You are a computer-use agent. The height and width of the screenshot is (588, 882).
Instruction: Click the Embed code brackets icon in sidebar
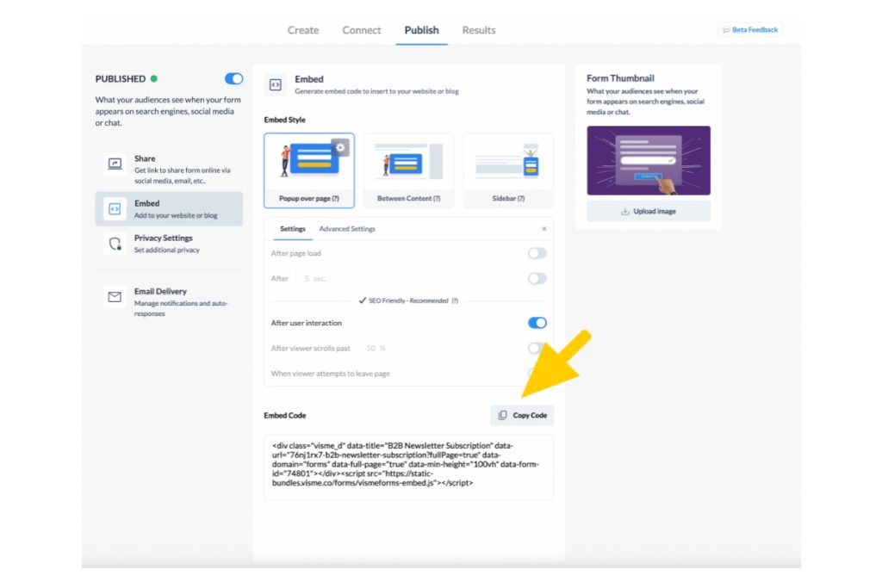pyautogui.click(x=113, y=207)
